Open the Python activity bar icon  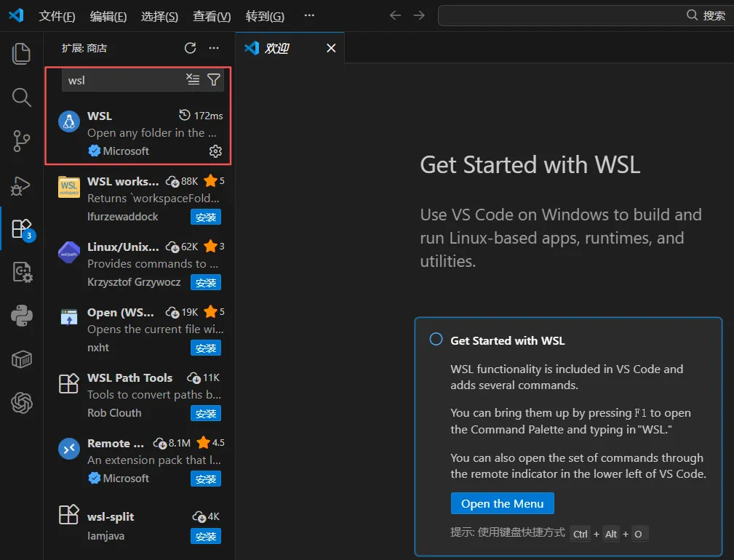click(x=22, y=316)
